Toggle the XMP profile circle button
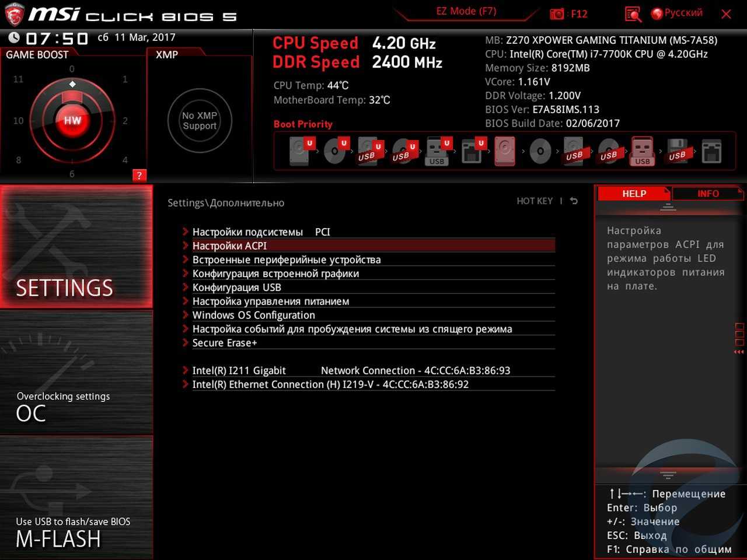Screen dimensions: 747x560 point(200,121)
